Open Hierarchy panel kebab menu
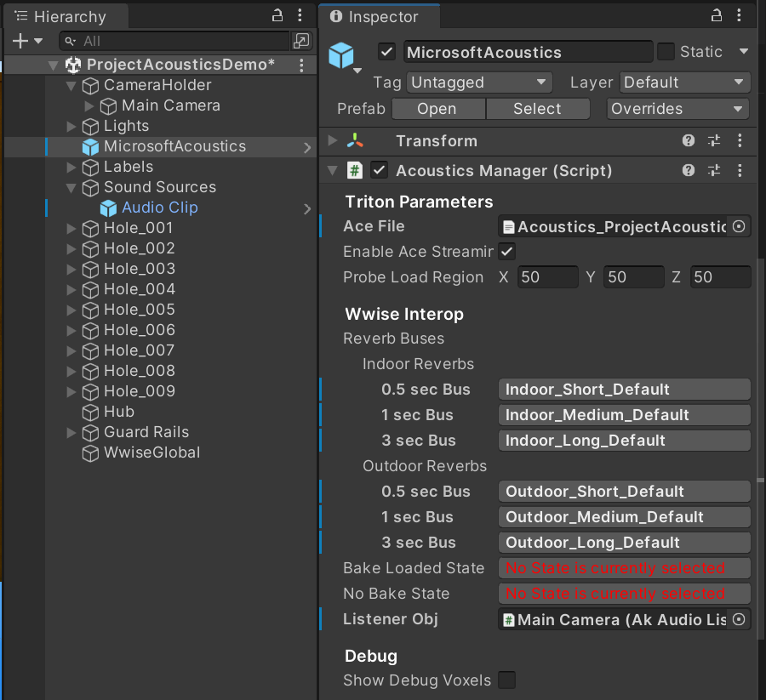Image resolution: width=766 pixels, height=700 pixels. click(300, 15)
